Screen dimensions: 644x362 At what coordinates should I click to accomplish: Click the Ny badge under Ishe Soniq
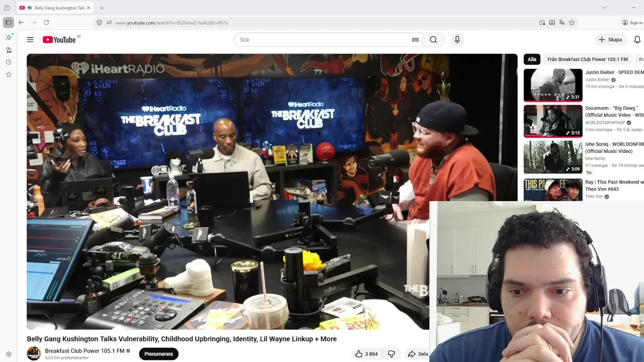pyautogui.click(x=589, y=172)
